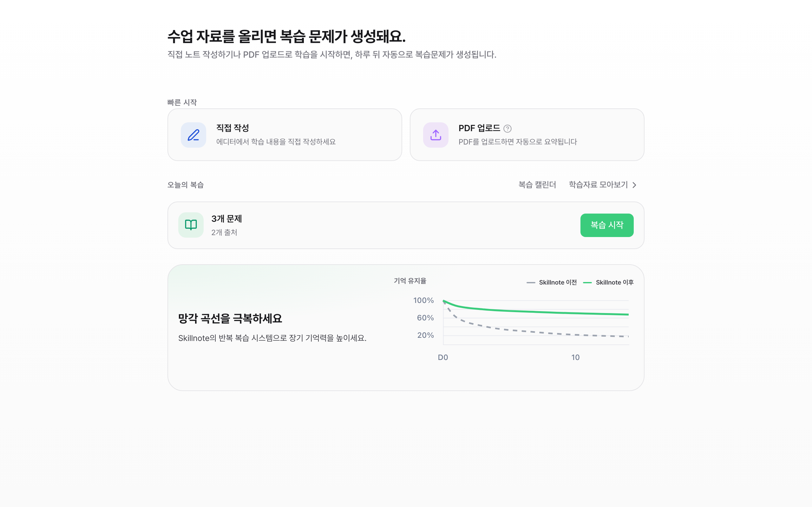Click the right-arrow chevron beside 학습자료 모아보기
This screenshot has width=812, height=507.
point(634,185)
